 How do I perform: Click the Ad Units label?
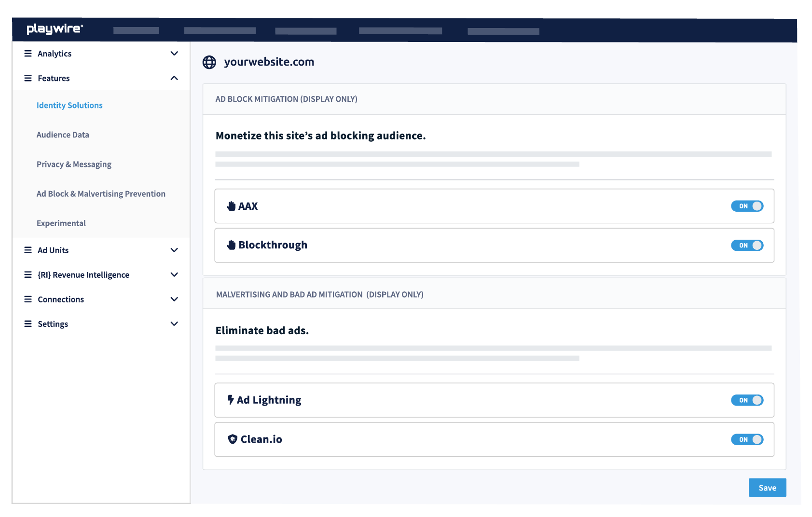pos(53,250)
